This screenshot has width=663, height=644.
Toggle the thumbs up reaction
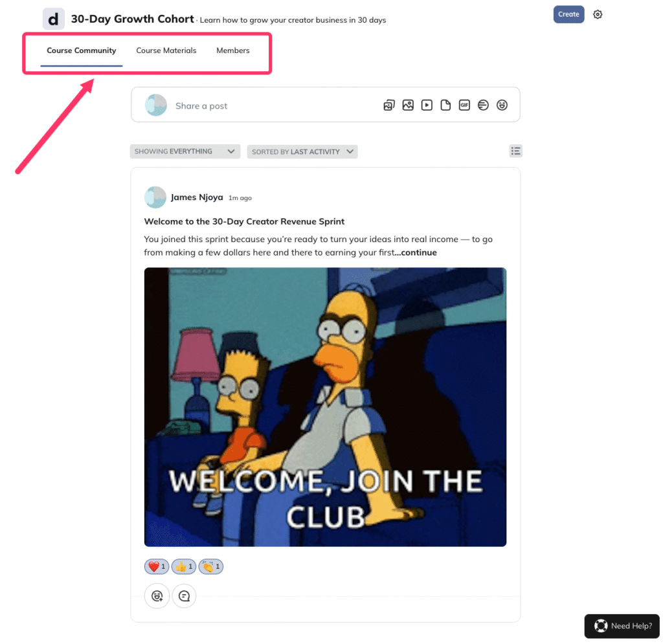183,566
